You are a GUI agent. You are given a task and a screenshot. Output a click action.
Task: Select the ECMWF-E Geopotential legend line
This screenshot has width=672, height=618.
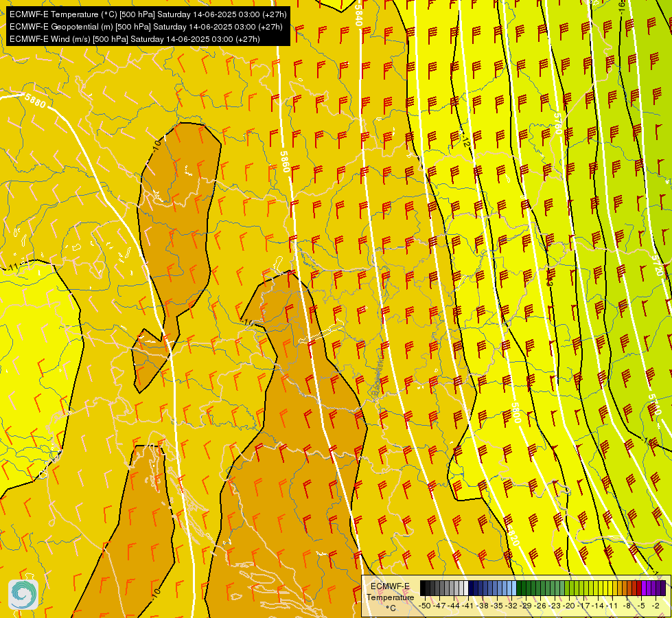(146, 27)
